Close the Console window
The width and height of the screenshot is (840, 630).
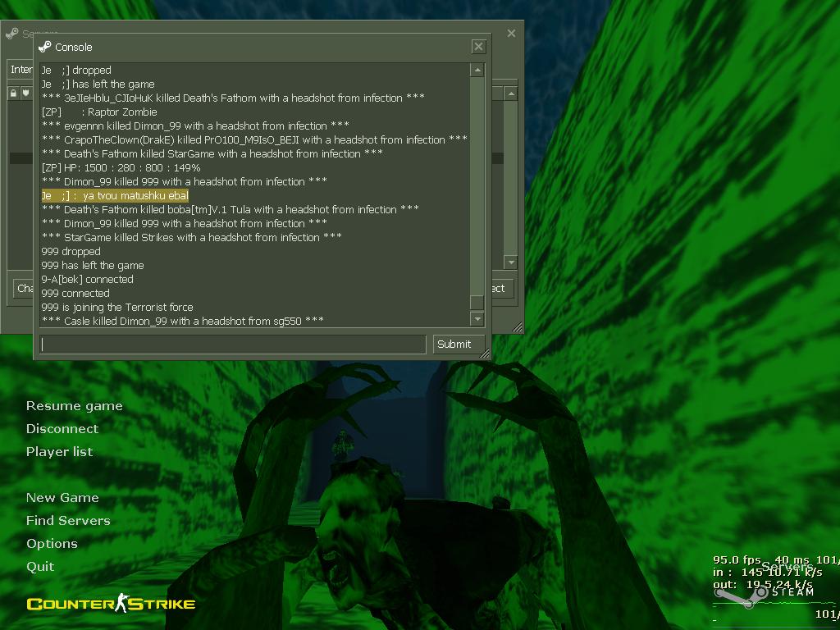(478, 47)
